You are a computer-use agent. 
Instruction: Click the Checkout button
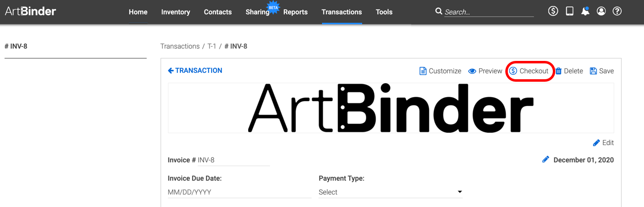coord(529,71)
